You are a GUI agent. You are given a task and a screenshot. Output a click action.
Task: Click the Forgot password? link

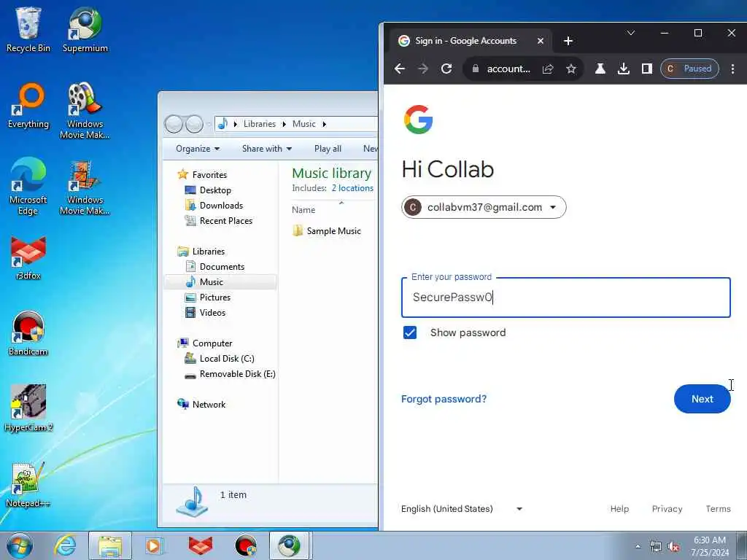click(444, 399)
